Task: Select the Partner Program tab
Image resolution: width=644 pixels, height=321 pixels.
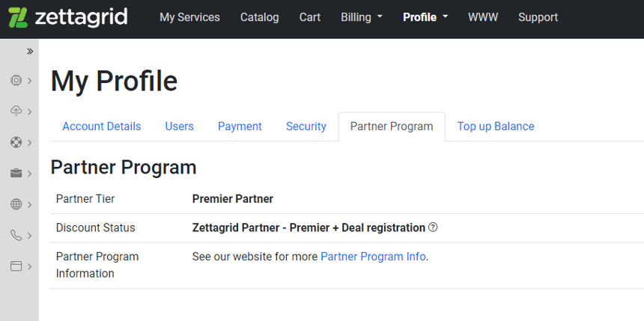Action: (x=392, y=126)
